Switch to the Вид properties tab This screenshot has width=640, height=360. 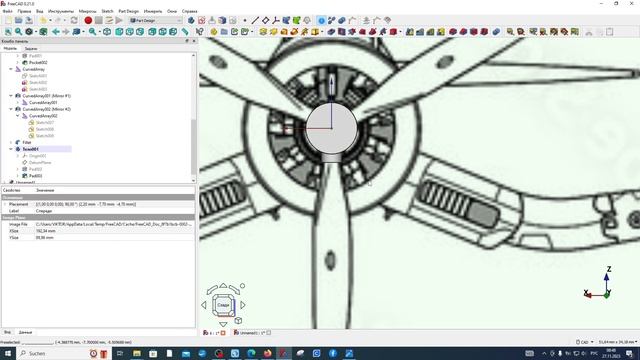pos(7,333)
